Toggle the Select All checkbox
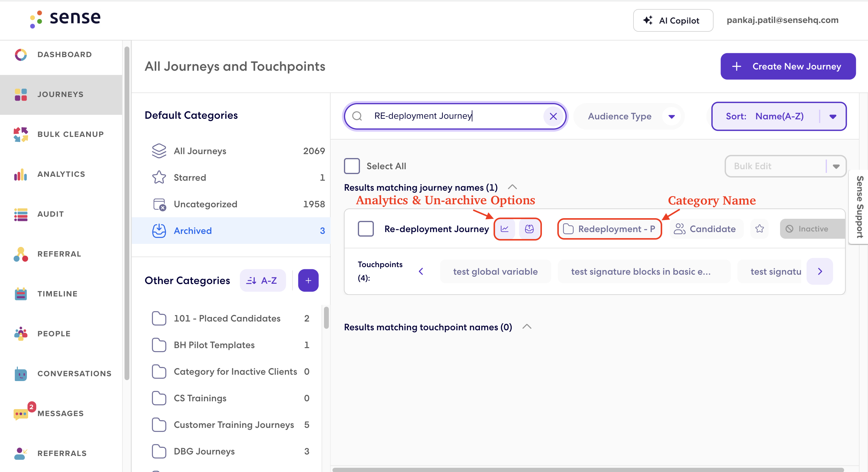 [x=351, y=166]
